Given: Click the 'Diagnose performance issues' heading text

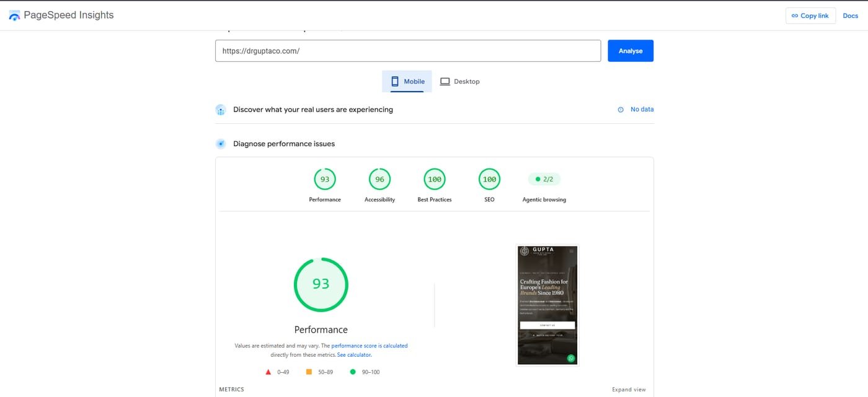Looking at the screenshot, I should pyautogui.click(x=284, y=144).
